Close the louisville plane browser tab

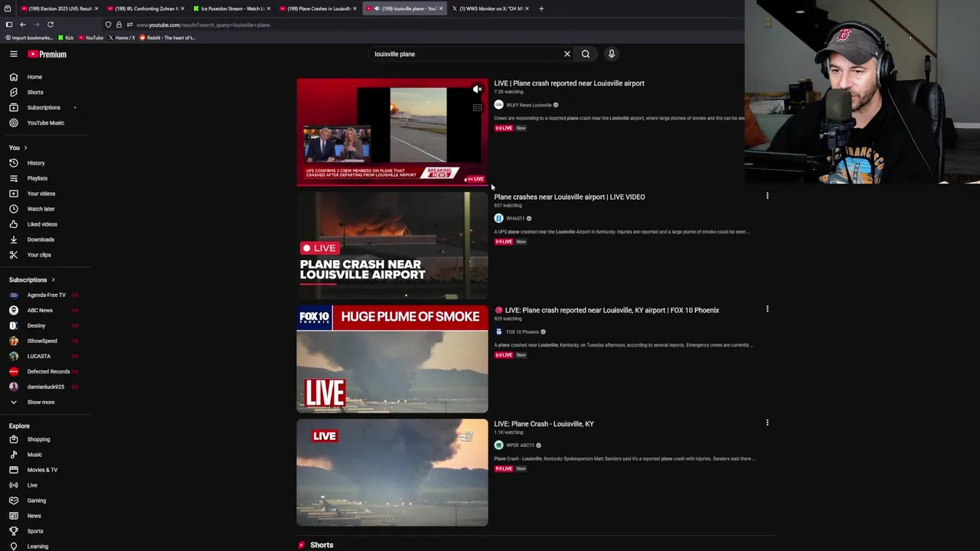440,8
